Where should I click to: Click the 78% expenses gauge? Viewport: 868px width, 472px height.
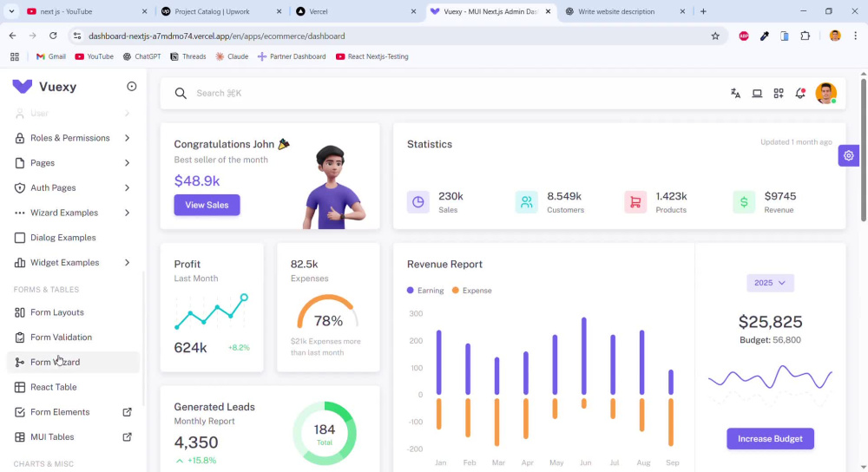click(x=328, y=312)
